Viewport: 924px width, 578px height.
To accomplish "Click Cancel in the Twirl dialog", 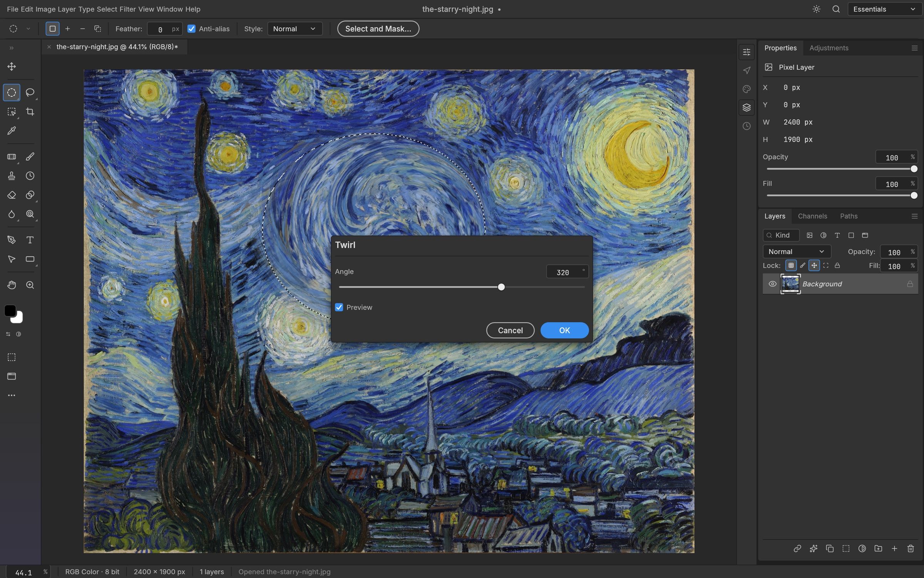I will tap(510, 330).
